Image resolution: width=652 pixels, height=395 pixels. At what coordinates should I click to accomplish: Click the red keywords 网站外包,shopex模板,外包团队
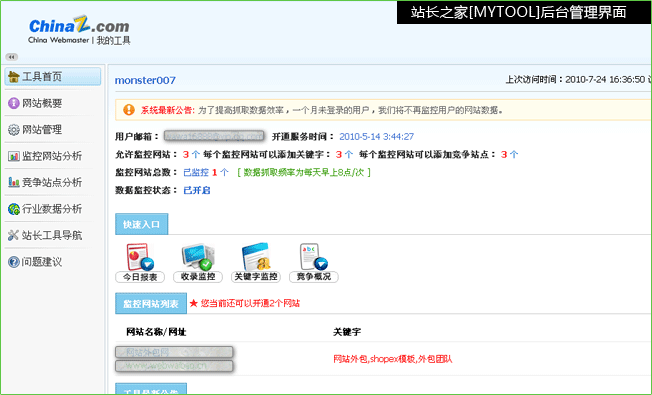[393, 359]
